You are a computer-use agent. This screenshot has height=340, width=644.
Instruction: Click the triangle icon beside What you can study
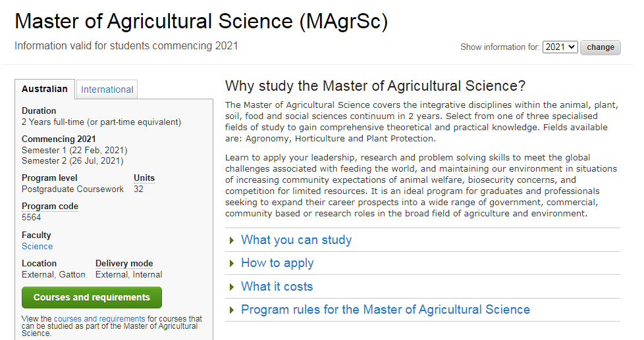tap(232, 240)
